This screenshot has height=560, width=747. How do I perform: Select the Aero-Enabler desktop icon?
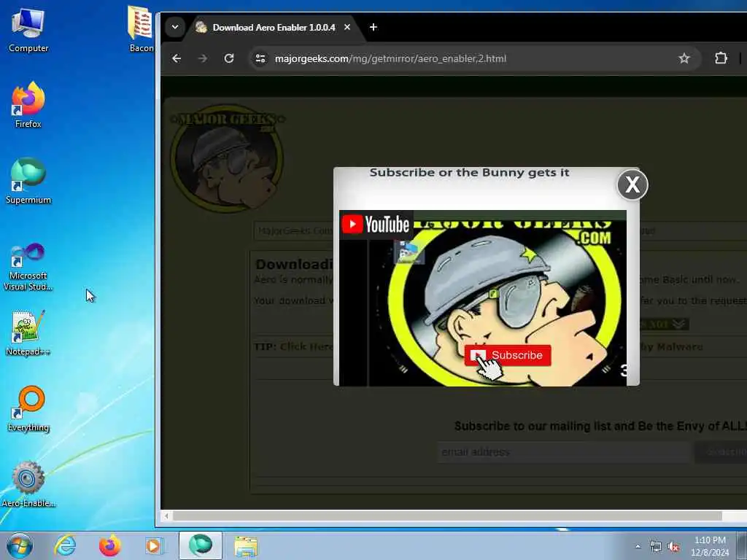[28, 484]
